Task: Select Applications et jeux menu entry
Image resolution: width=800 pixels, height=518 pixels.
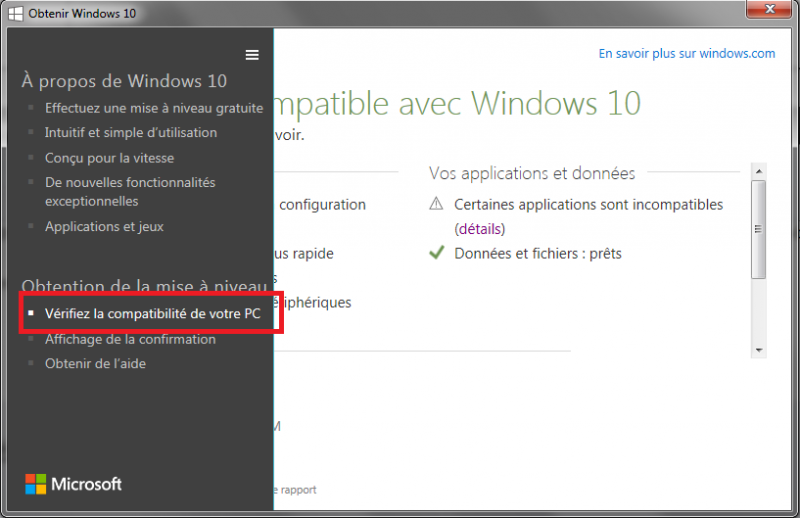Action: click(104, 227)
